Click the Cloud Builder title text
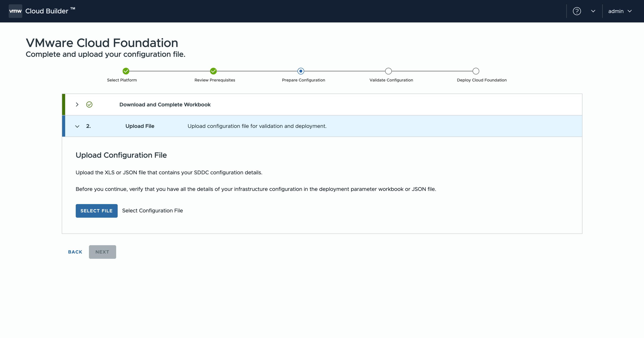Viewport: 644px width, 338px height. pyautogui.click(x=47, y=11)
